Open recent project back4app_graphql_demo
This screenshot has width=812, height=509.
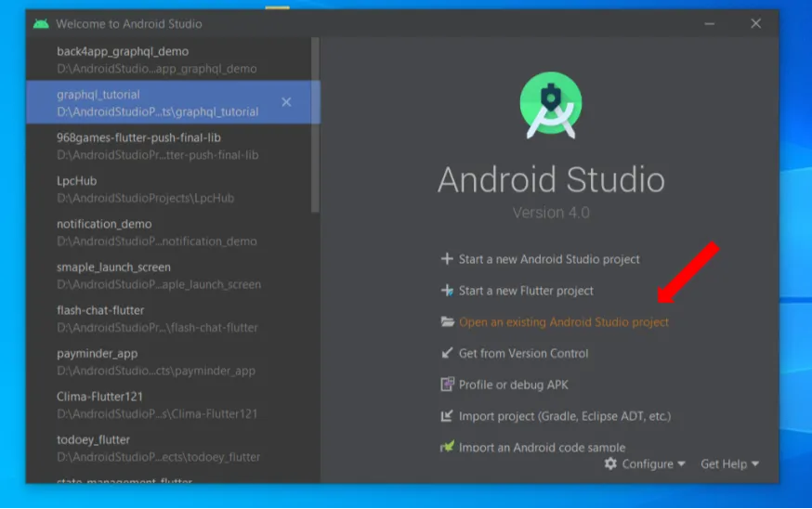[169, 59]
